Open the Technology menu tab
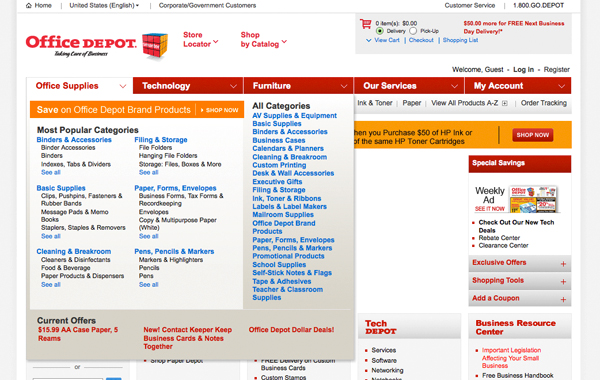This screenshot has height=380, width=600. tap(188, 86)
